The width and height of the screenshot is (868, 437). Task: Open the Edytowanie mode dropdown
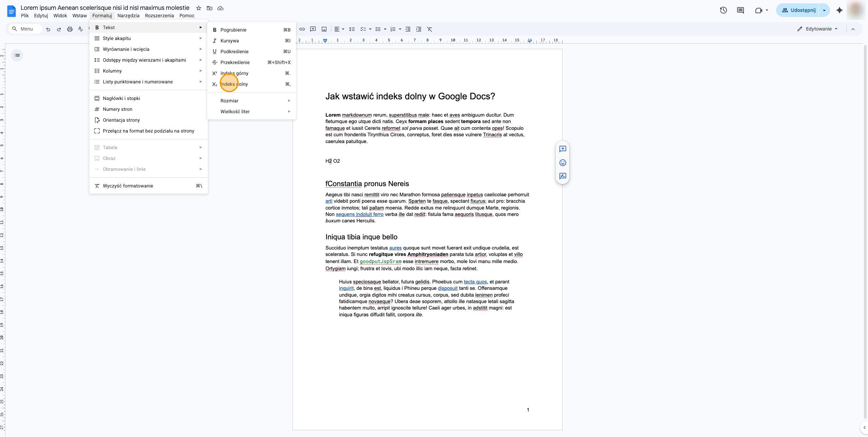pos(817,29)
